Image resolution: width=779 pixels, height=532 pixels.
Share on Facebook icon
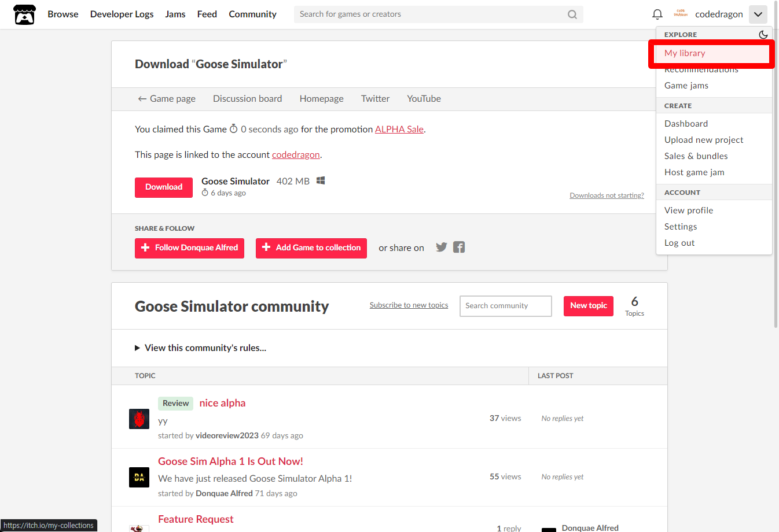coord(459,247)
